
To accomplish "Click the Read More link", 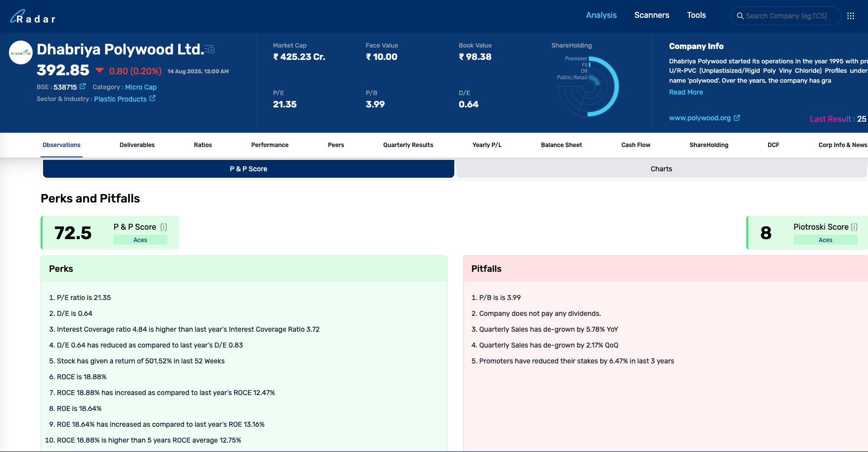I will tap(686, 92).
